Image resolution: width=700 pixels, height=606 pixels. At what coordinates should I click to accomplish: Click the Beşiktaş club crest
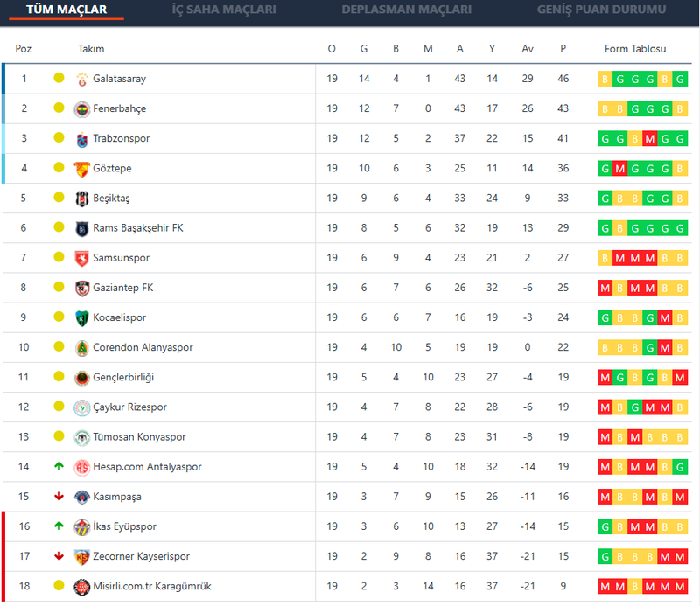click(x=82, y=199)
